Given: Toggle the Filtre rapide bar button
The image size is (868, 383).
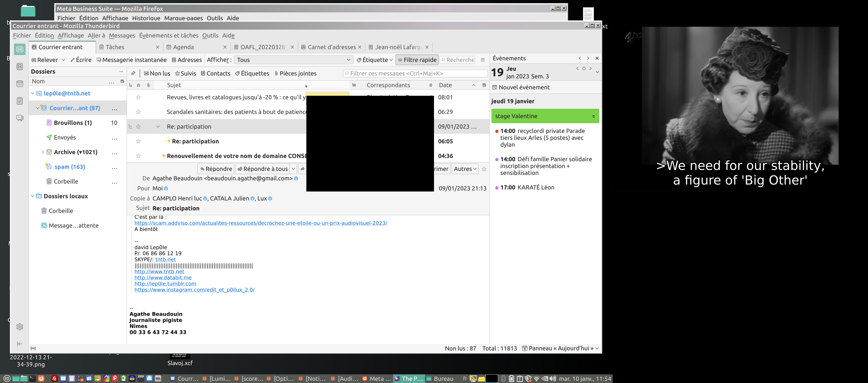Looking at the screenshot, I should tap(417, 60).
